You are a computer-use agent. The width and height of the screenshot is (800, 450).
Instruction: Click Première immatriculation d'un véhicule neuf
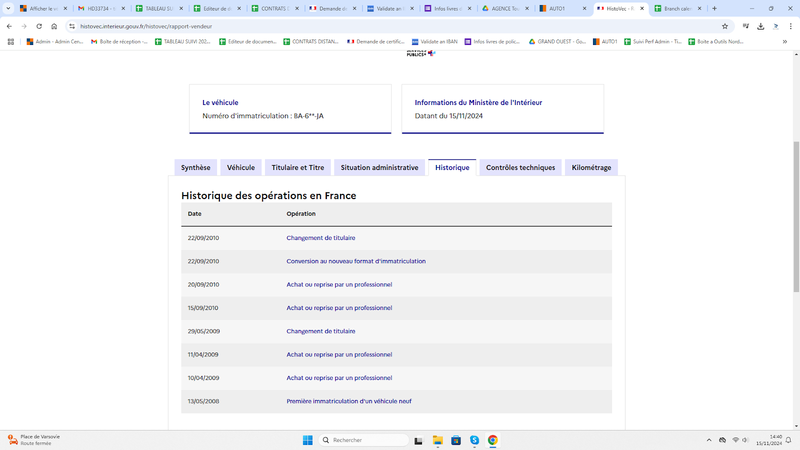tap(348, 401)
